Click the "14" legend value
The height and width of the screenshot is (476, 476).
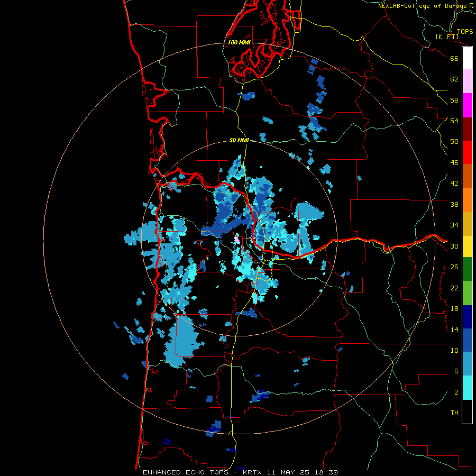454,329
